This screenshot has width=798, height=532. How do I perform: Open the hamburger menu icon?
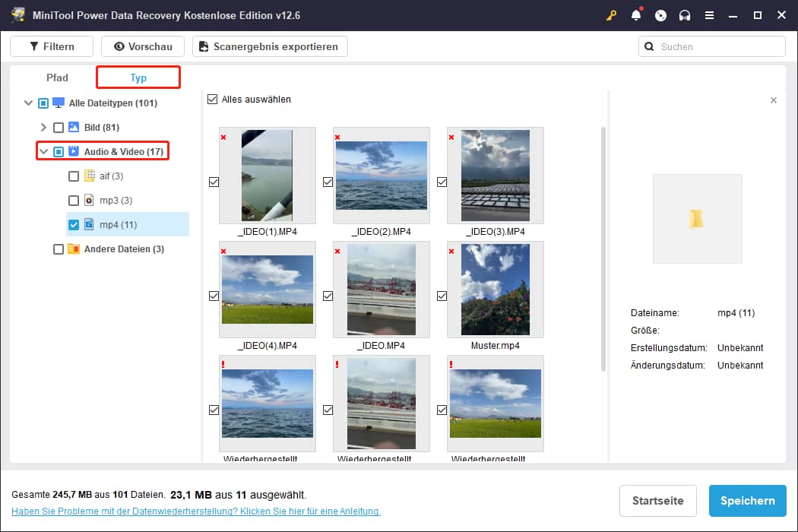pyautogui.click(x=709, y=15)
